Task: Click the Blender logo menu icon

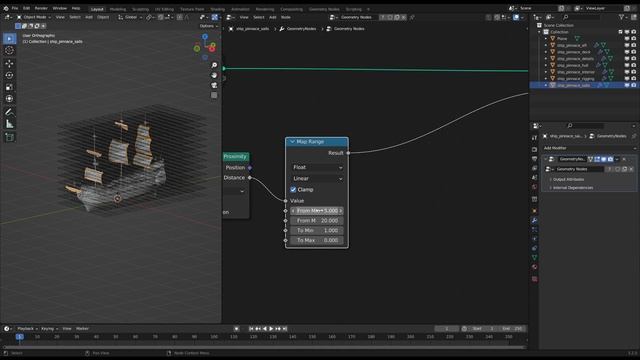Action: pyautogui.click(x=6, y=8)
